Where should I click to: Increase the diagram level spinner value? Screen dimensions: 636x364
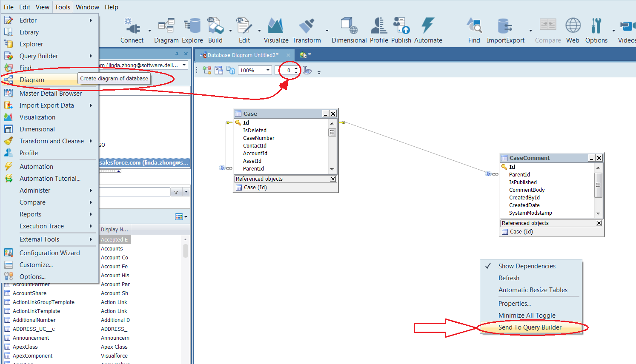[296, 68]
